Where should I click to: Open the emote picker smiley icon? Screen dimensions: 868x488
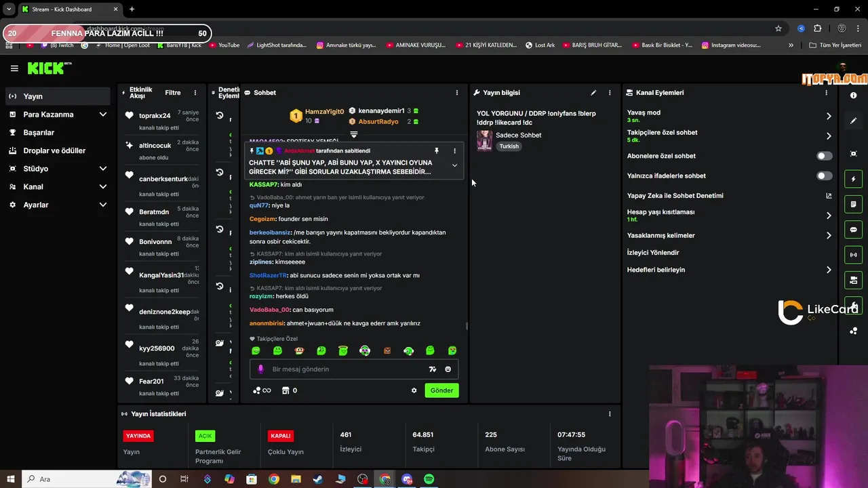pos(448,369)
